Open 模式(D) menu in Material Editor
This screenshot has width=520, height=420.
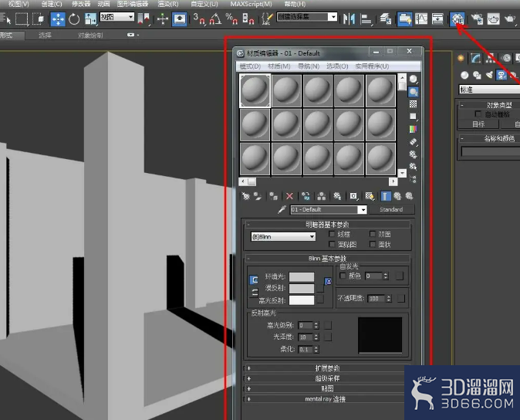click(x=250, y=66)
